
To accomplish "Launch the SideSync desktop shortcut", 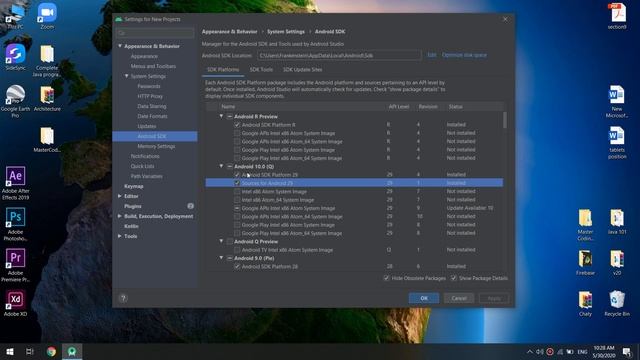I will (x=16, y=58).
